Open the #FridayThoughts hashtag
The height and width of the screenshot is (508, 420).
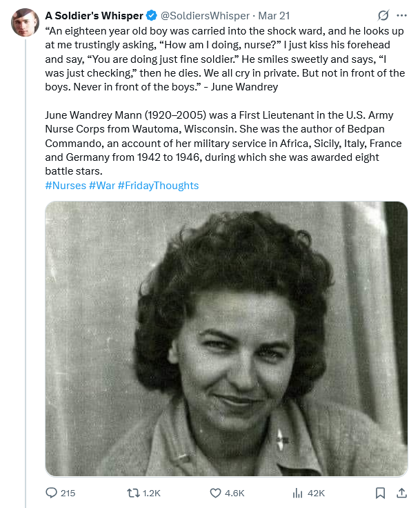(158, 185)
